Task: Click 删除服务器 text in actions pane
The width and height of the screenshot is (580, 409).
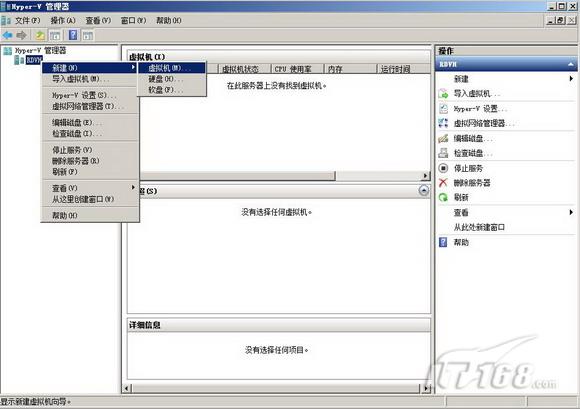Action: 472,182
